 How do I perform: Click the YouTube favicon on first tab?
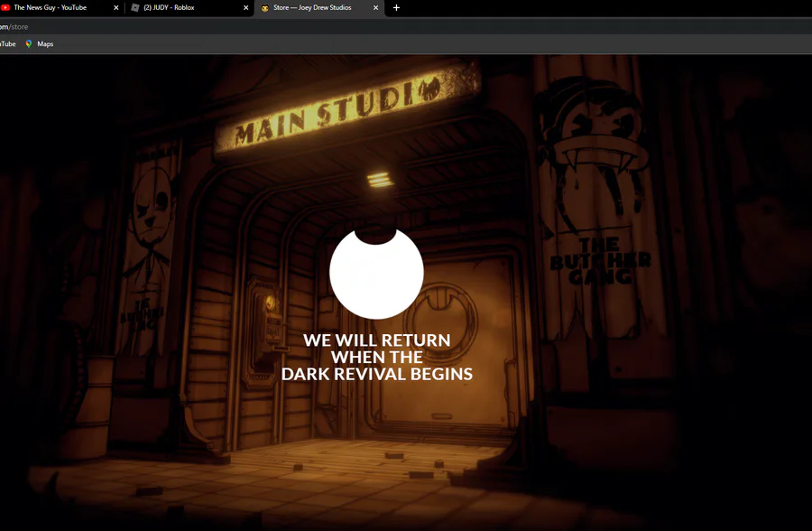click(5, 8)
